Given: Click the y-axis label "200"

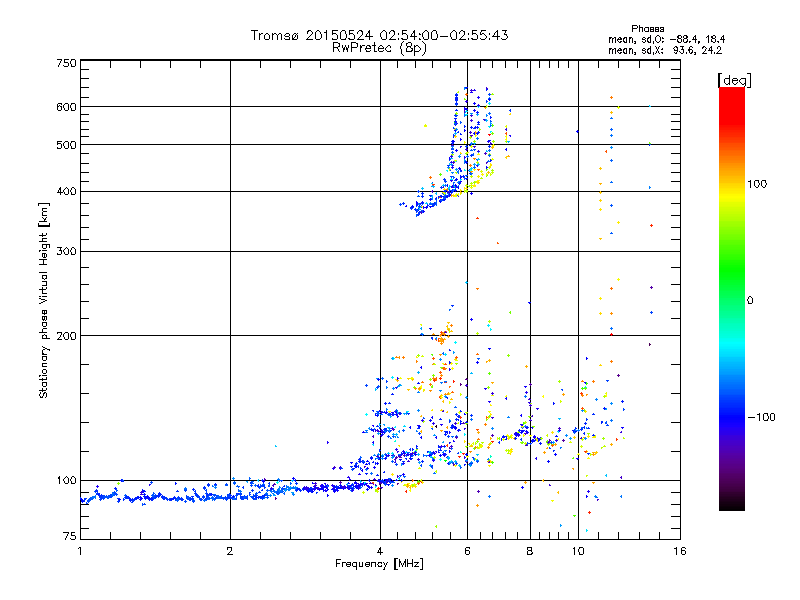Looking at the screenshot, I should point(67,336).
